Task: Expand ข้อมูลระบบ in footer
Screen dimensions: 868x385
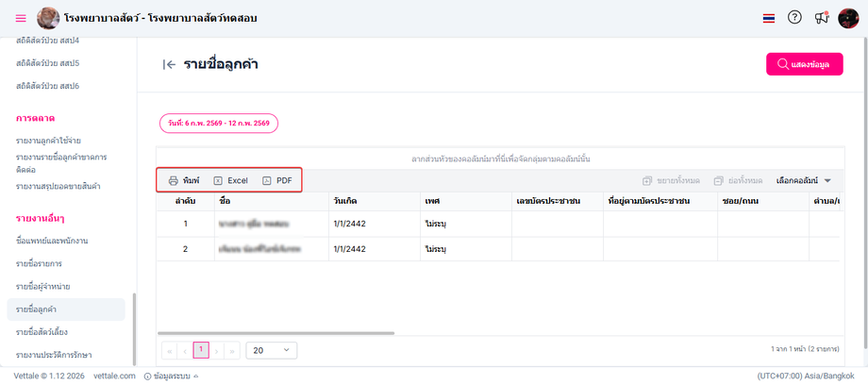Action: [x=171, y=377]
